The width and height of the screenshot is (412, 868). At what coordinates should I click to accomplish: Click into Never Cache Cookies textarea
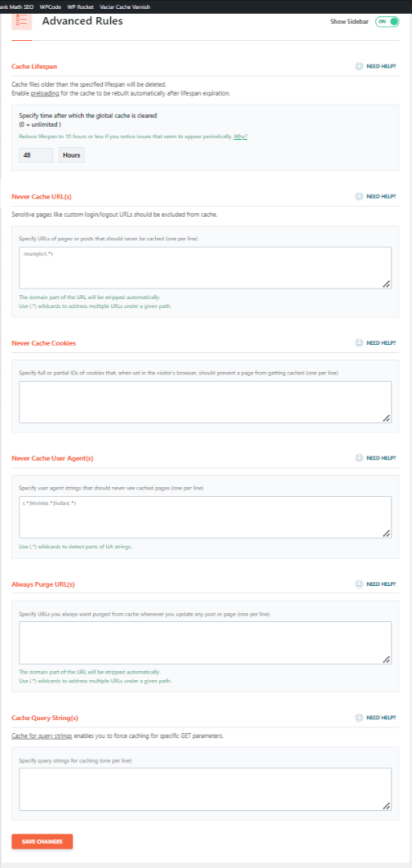tap(205, 402)
